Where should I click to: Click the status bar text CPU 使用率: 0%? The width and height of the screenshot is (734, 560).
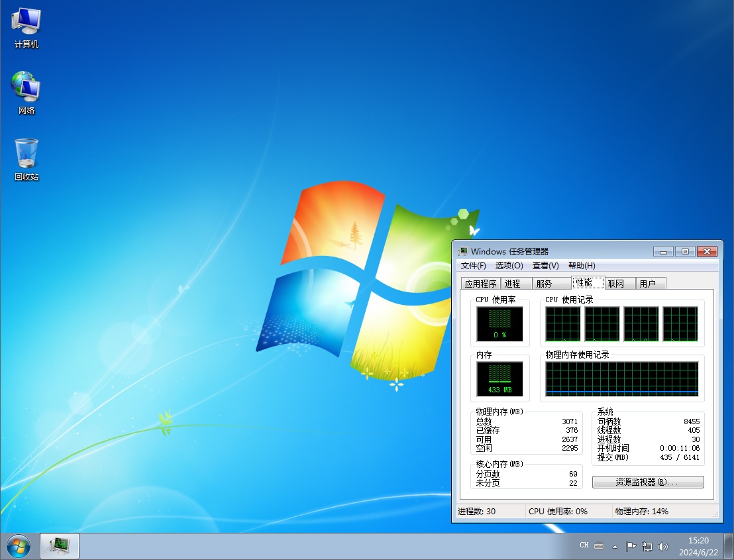coord(558,512)
